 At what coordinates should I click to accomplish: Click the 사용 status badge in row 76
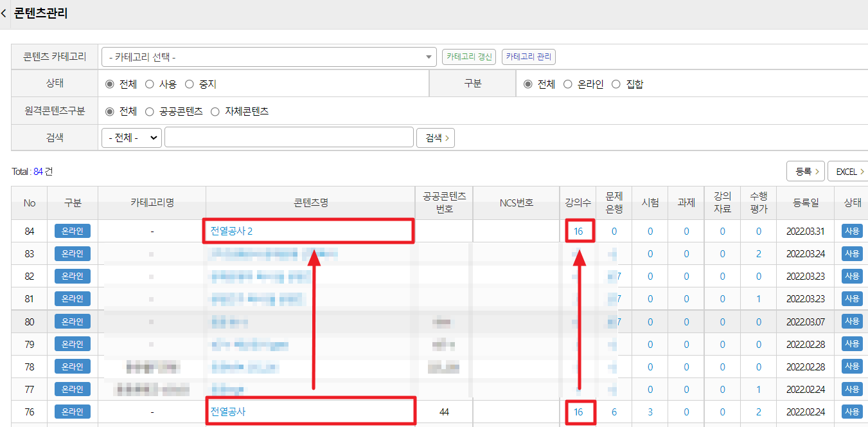(x=852, y=412)
